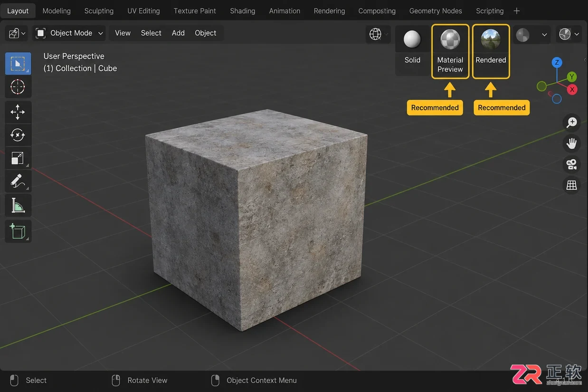Pick the Rotate tool

coord(18,135)
